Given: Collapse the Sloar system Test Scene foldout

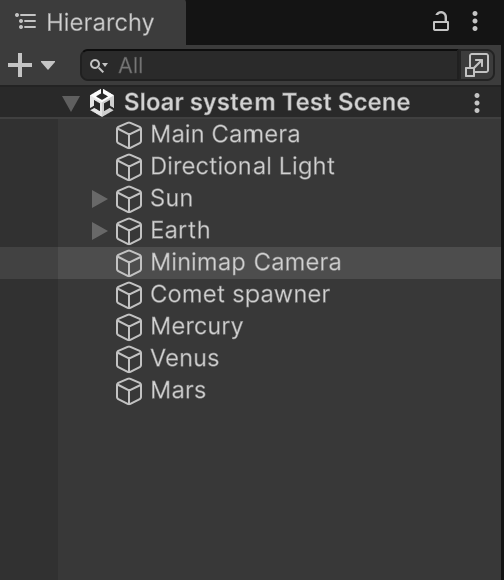Looking at the screenshot, I should pyautogui.click(x=71, y=103).
